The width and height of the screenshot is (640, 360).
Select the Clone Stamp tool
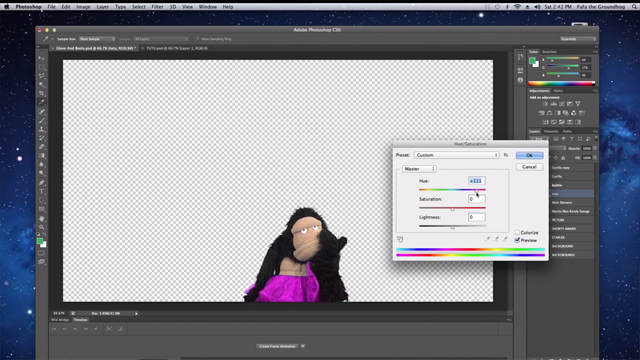[x=42, y=129]
